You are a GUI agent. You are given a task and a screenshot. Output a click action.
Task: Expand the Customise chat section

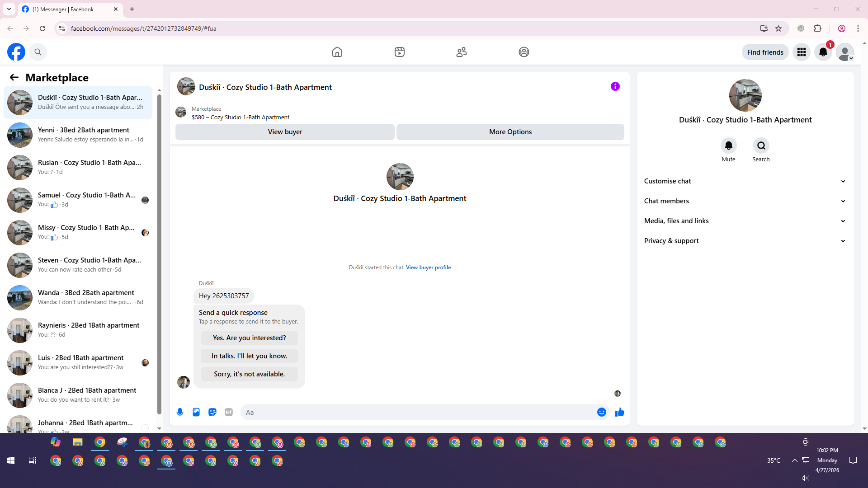pyautogui.click(x=745, y=181)
